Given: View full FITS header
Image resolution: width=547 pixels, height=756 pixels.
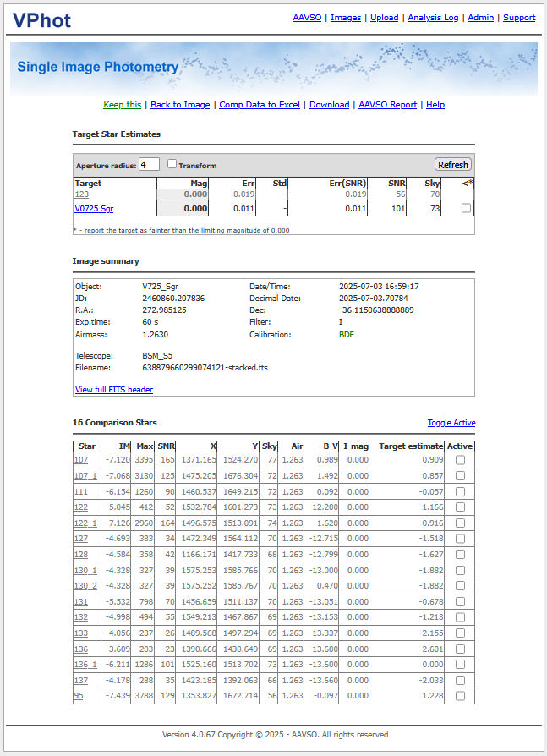Looking at the screenshot, I should coord(114,390).
